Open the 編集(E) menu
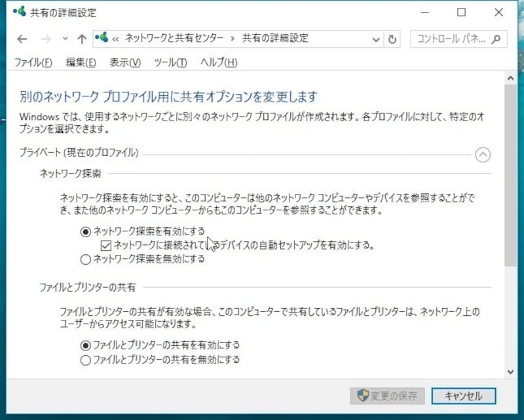524x420 pixels. tap(81, 62)
